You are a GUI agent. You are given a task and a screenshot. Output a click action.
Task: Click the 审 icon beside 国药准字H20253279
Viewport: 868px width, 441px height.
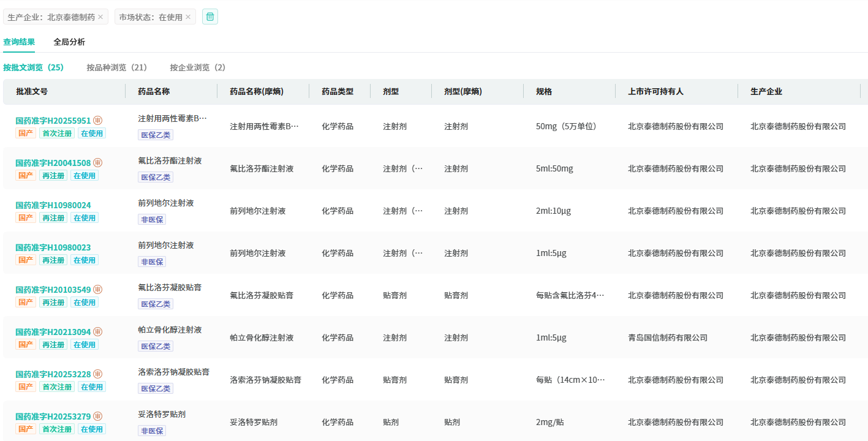[x=97, y=417]
